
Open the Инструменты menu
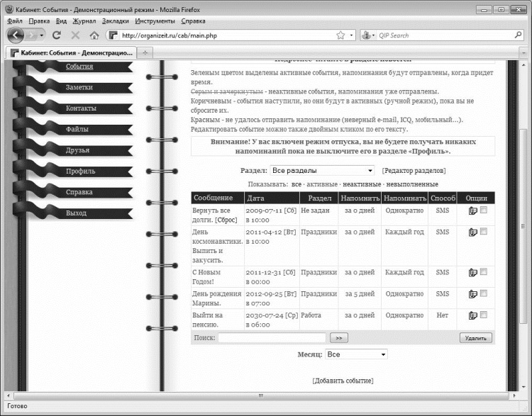click(155, 21)
